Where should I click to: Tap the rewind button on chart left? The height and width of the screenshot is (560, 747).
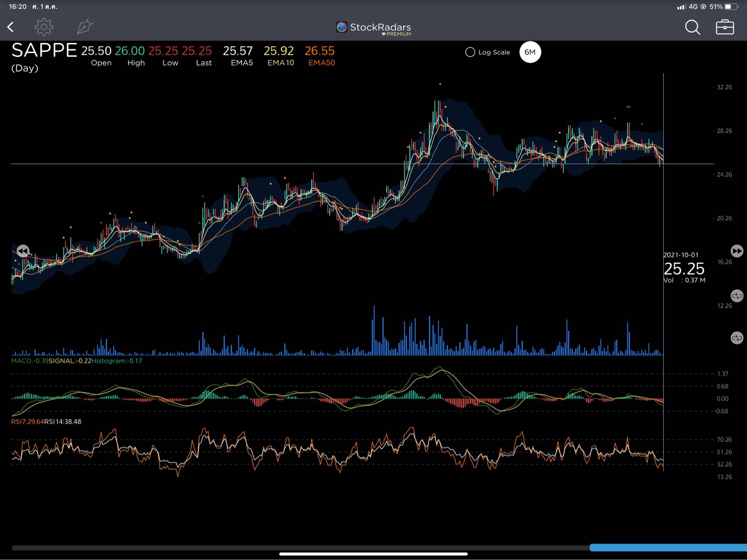pos(23,251)
